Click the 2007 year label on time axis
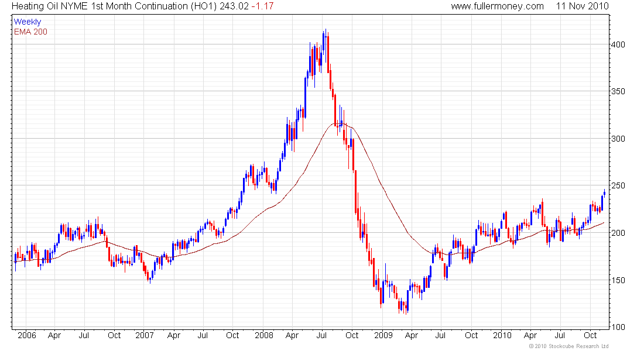This screenshot has width=644, height=351. 145,335
